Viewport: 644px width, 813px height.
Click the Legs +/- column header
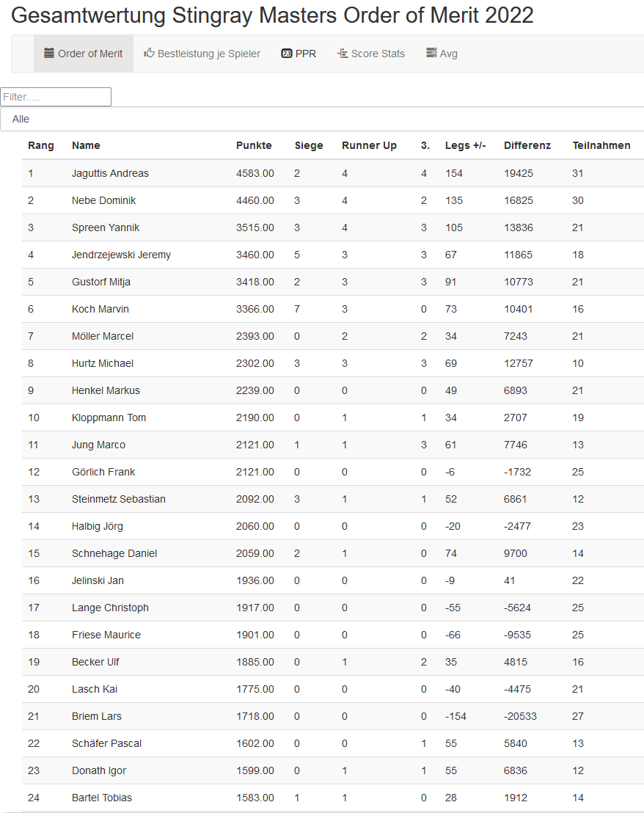tap(465, 145)
